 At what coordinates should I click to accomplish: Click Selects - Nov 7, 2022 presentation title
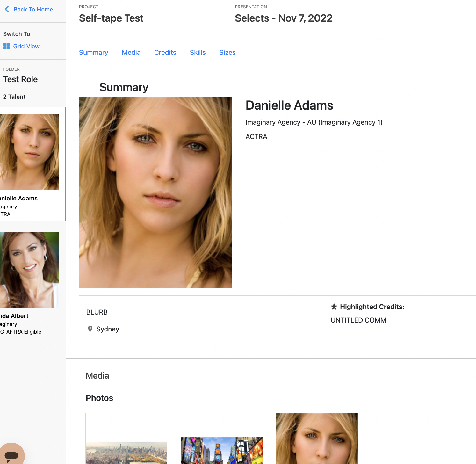tap(284, 18)
